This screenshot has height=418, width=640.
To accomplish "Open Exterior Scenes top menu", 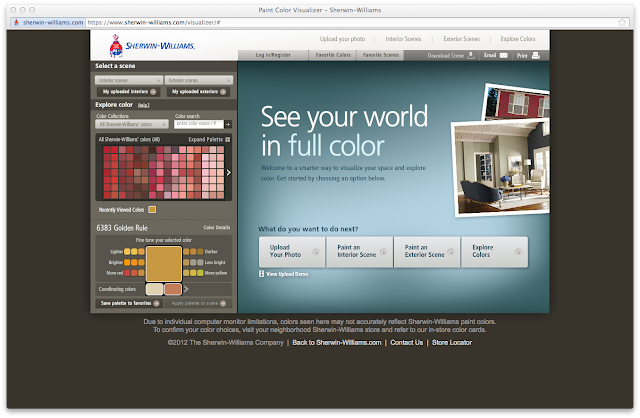I will coord(462,39).
